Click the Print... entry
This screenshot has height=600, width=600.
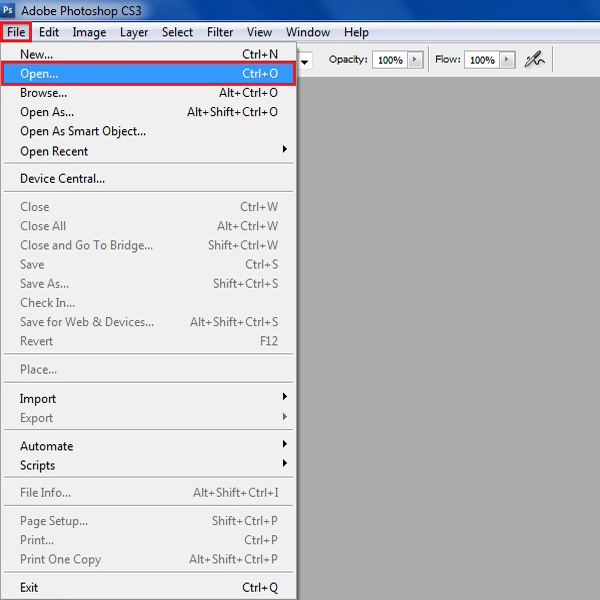(149, 540)
